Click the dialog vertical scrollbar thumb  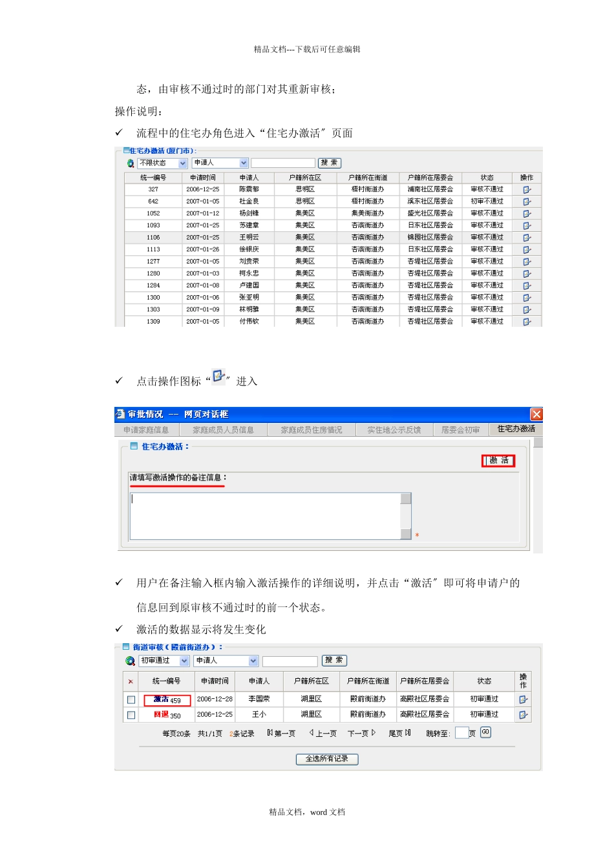(x=538, y=442)
